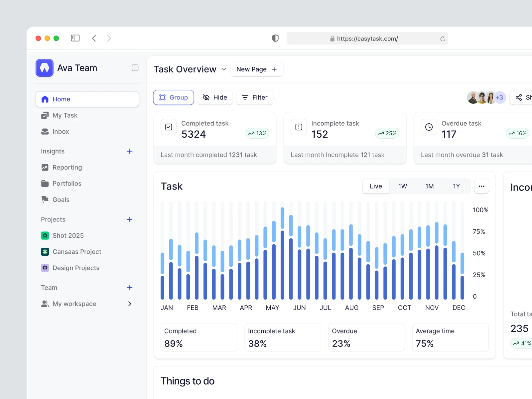This screenshot has height=399, width=532.
Task: Click the Hide button
Action: (215, 97)
